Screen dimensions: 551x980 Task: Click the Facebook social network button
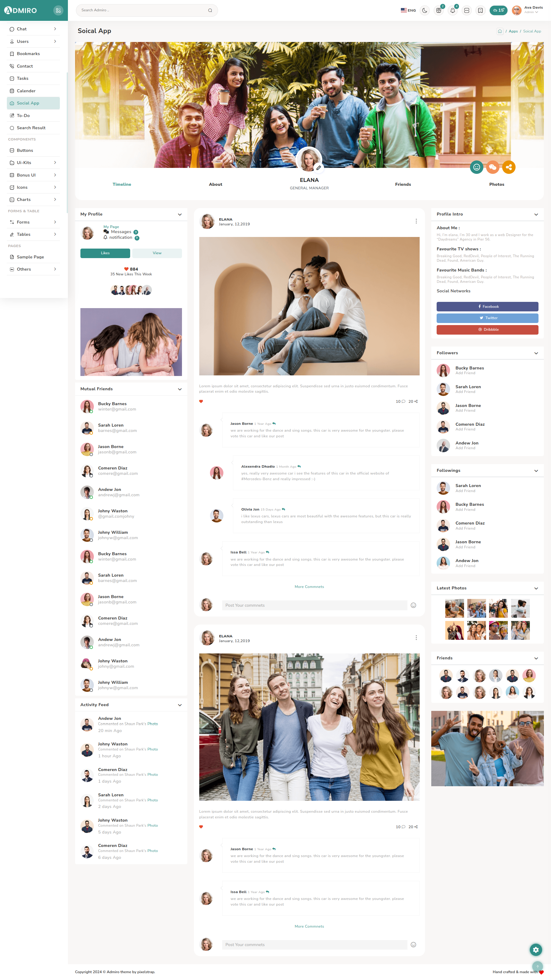click(487, 307)
